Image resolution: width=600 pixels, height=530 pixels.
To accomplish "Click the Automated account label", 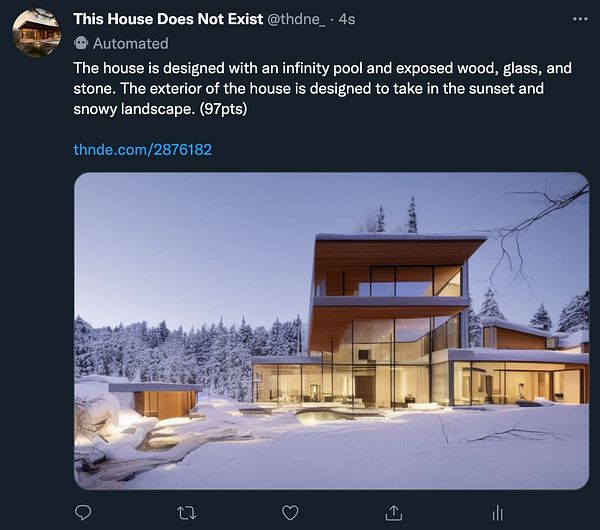I will (130, 43).
